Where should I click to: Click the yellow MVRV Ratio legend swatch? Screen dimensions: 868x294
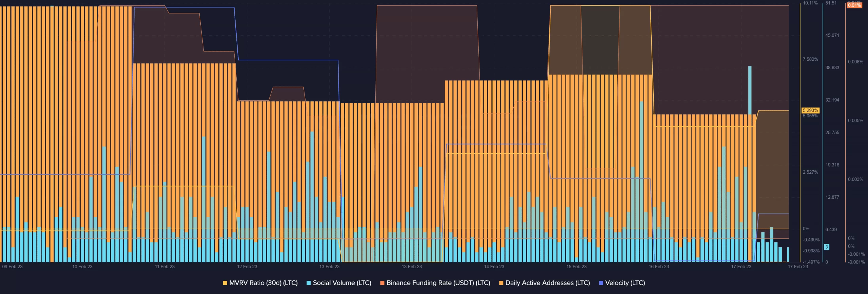pos(225,283)
